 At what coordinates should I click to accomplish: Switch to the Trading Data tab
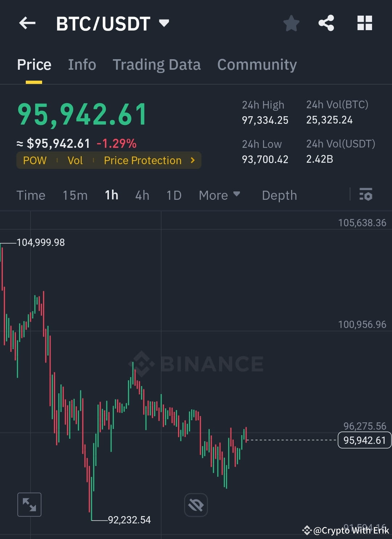tap(157, 64)
